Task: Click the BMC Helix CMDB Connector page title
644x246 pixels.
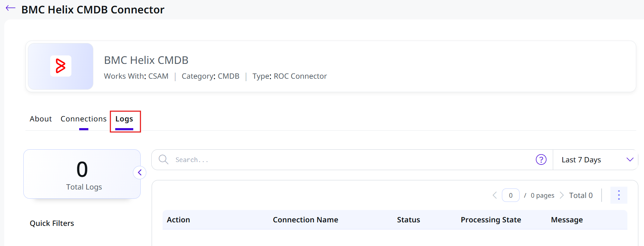Action: [93, 10]
